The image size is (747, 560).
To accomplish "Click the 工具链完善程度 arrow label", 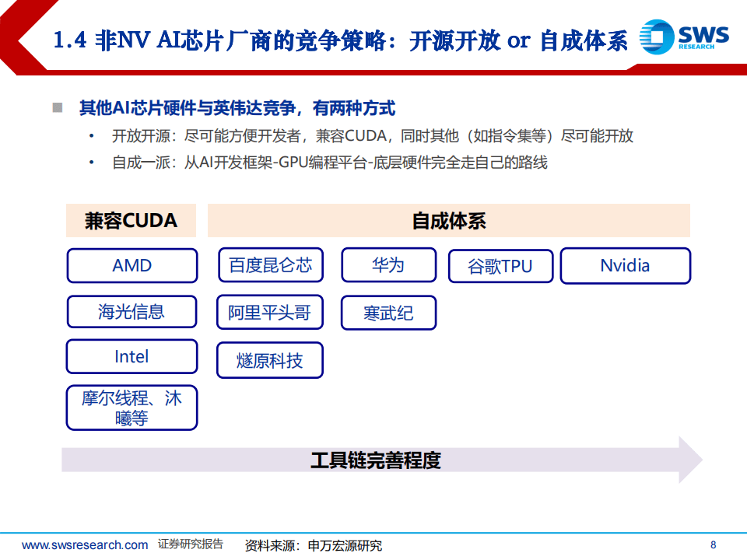I will click(376, 460).
